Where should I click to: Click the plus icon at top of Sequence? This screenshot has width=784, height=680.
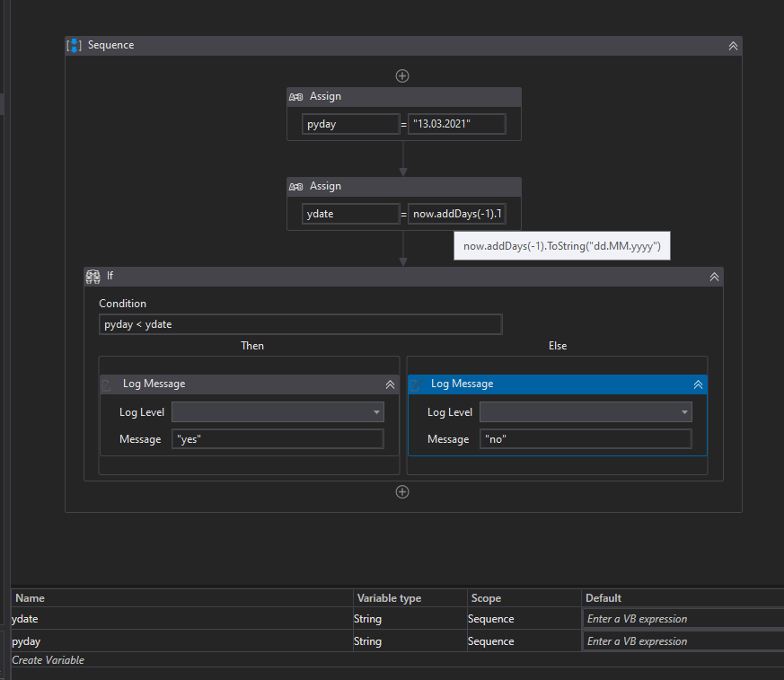pyautogui.click(x=402, y=75)
